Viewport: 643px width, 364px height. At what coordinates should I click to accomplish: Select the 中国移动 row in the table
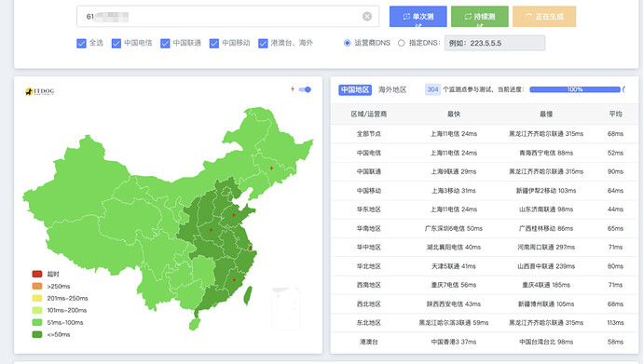[485, 191]
